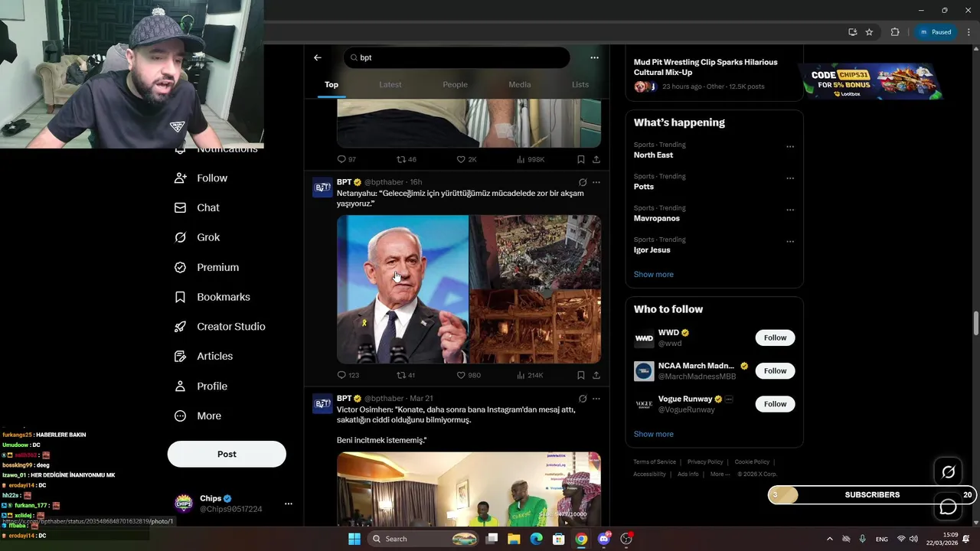Open the Igor Jesus trend options
The height and width of the screenshot is (551, 980).
tap(790, 242)
